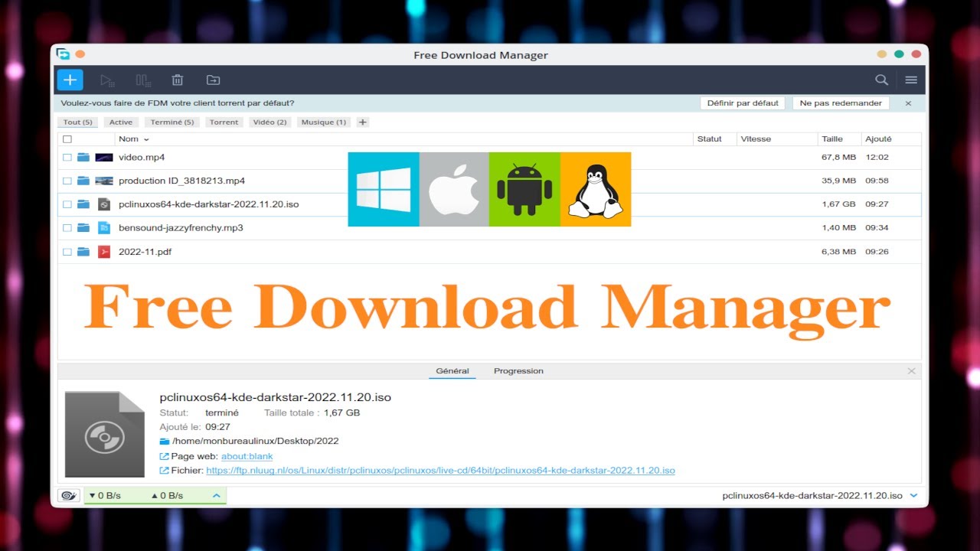Screen dimensions: 980x551
Task: Click the Taille column header
Action: click(832, 139)
